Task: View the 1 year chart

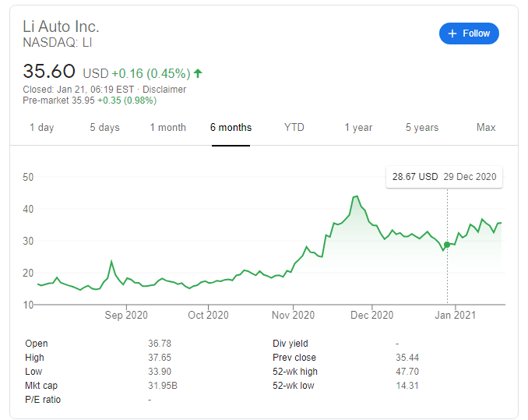Action: click(x=358, y=128)
